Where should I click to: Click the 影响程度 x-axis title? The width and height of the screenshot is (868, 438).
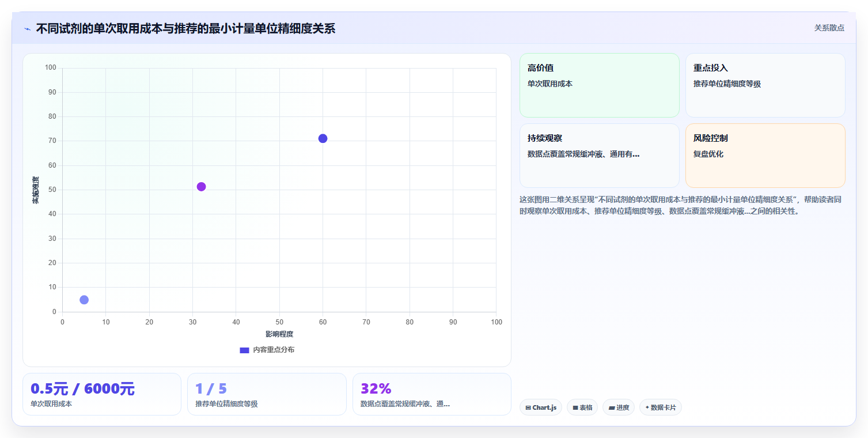click(x=279, y=334)
